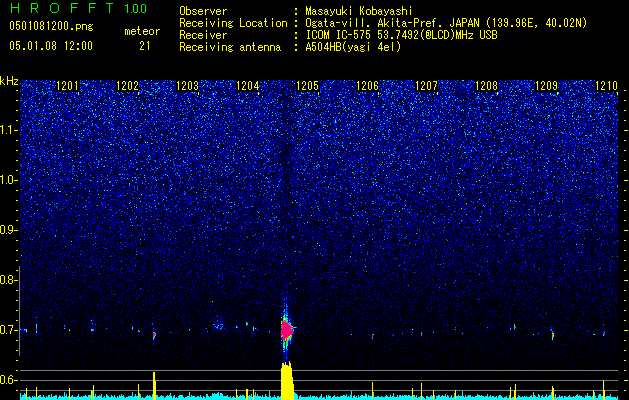The image size is (629, 400).
Task: Click the 1208 time marker
Action: click(x=486, y=86)
